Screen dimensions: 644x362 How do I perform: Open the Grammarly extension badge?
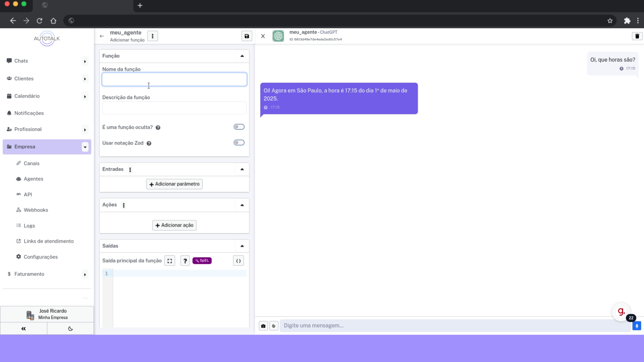pyautogui.click(x=621, y=312)
